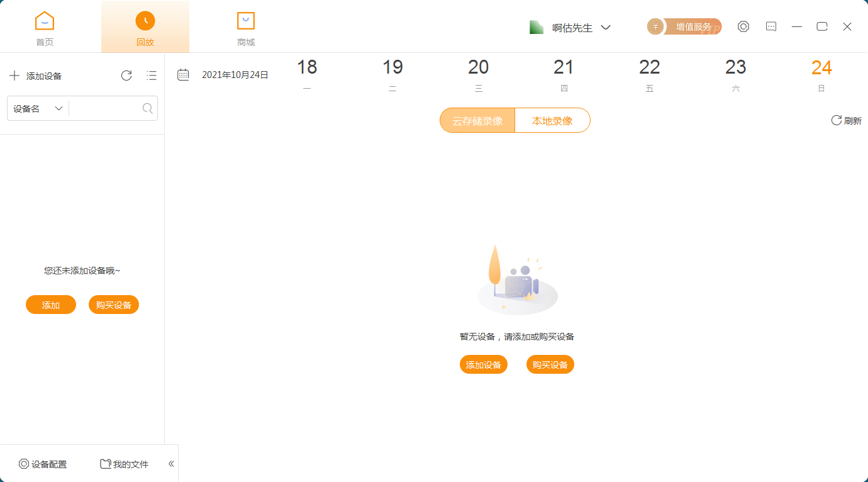
Task: Open the list view icon in sidebar
Action: coord(152,76)
